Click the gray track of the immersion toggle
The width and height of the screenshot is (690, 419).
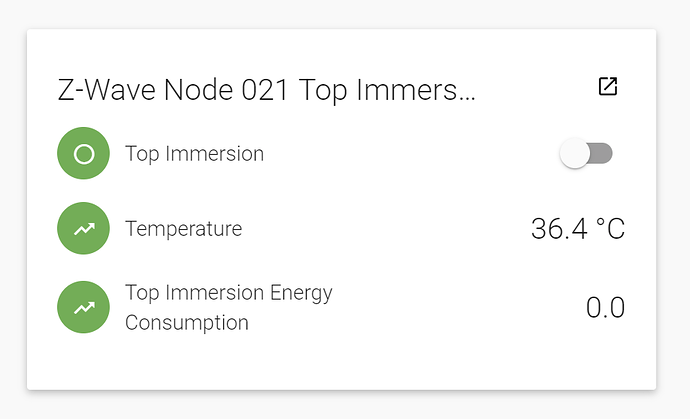[603, 154]
